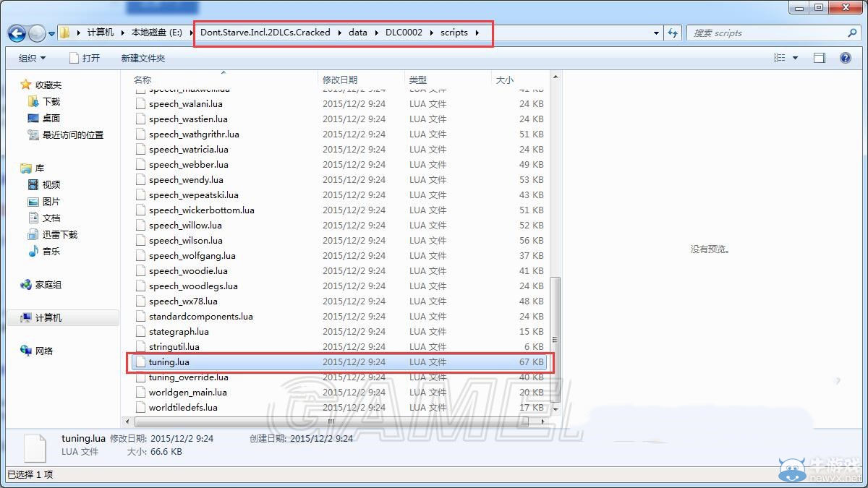Screen dimensions: 868x488
Task: Click the refresh button beside address bar
Action: pyautogui.click(x=673, y=33)
